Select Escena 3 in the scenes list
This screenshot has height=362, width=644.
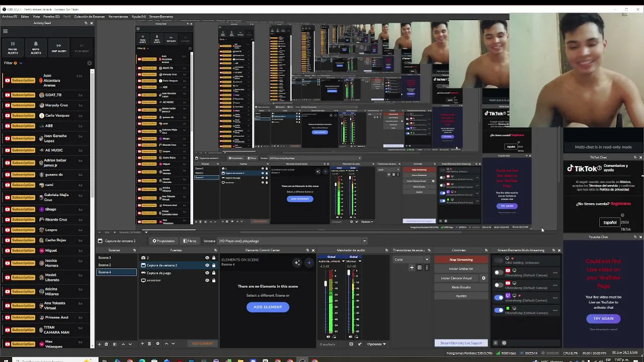[116, 258]
